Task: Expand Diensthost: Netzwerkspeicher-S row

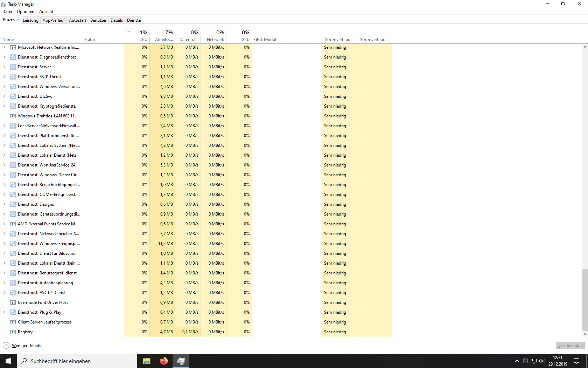Action: pyautogui.click(x=5, y=234)
